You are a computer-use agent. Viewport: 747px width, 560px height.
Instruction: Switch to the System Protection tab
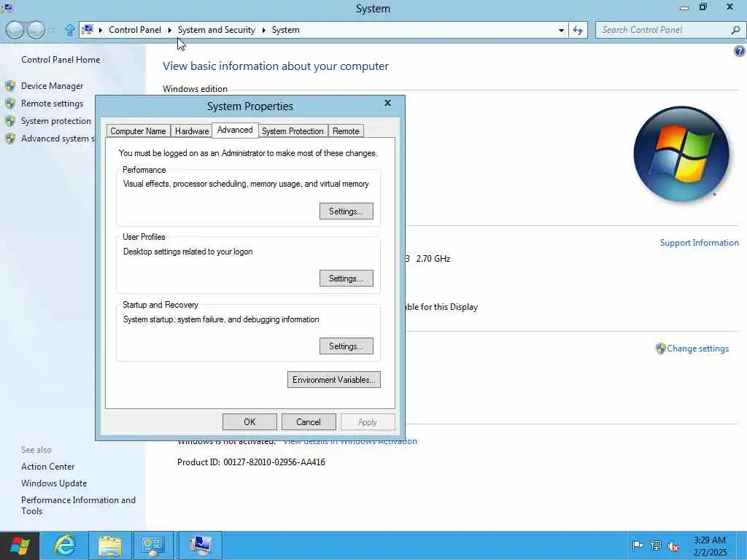click(293, 131)
